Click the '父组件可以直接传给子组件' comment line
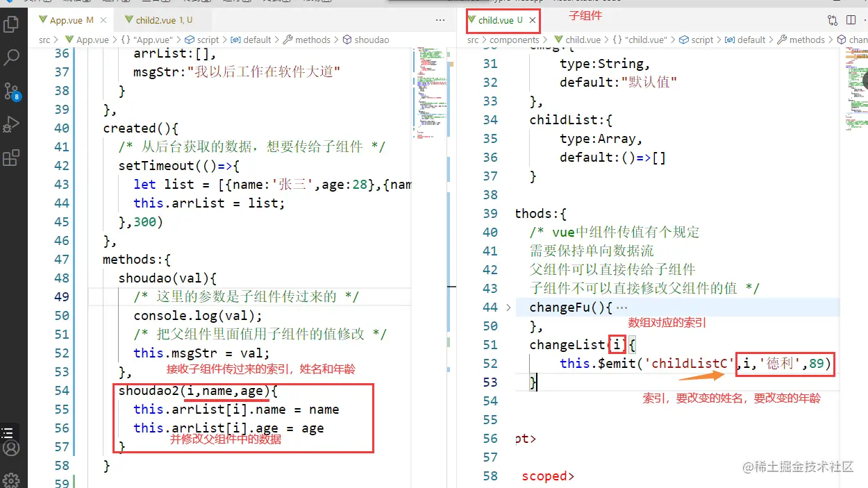This screenshot has height=488, width=868. tap(612, 269)
